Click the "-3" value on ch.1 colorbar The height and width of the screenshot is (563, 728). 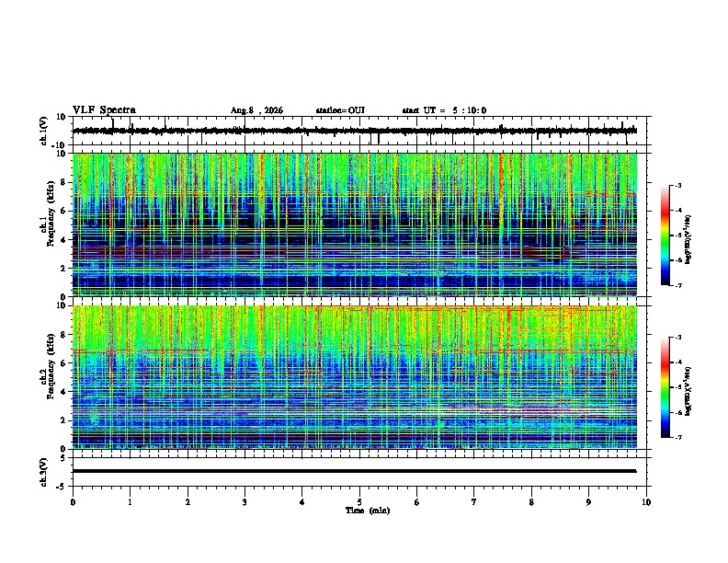[x=677, y=186]
